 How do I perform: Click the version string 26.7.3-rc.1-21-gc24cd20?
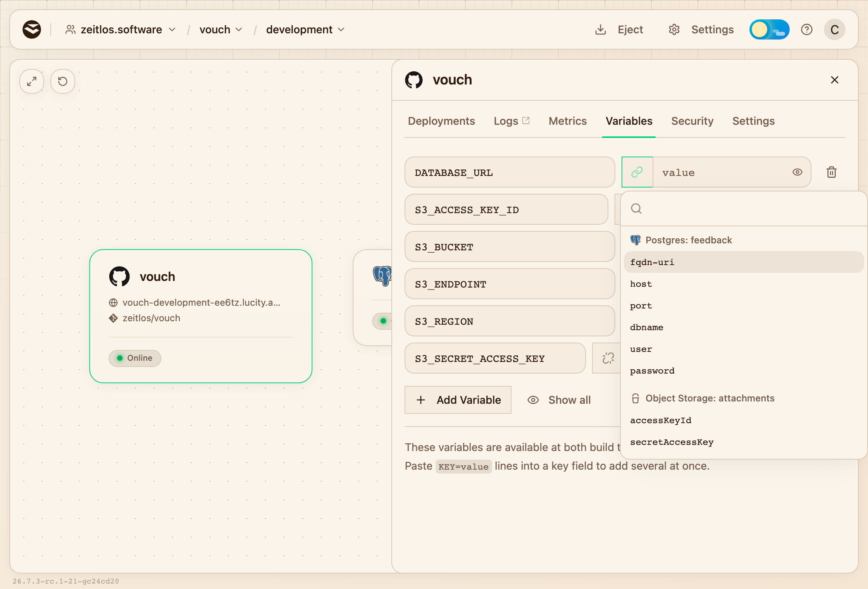(x=66, y=581)
